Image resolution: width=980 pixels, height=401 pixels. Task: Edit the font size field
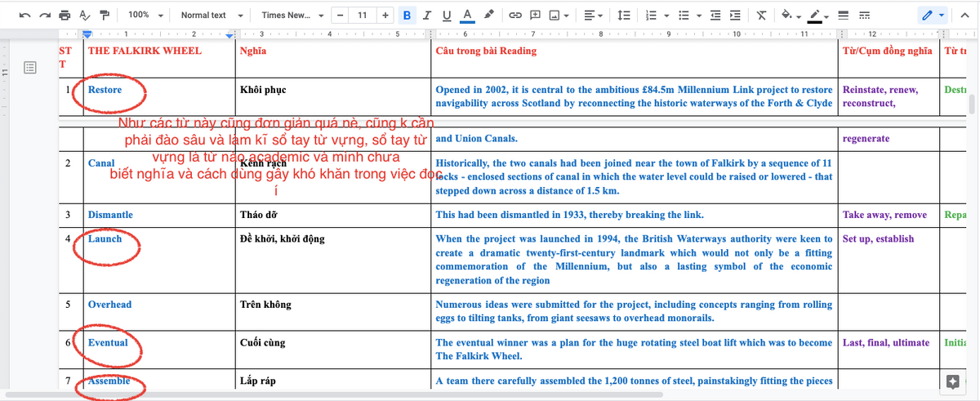click(x=362, y=15)
